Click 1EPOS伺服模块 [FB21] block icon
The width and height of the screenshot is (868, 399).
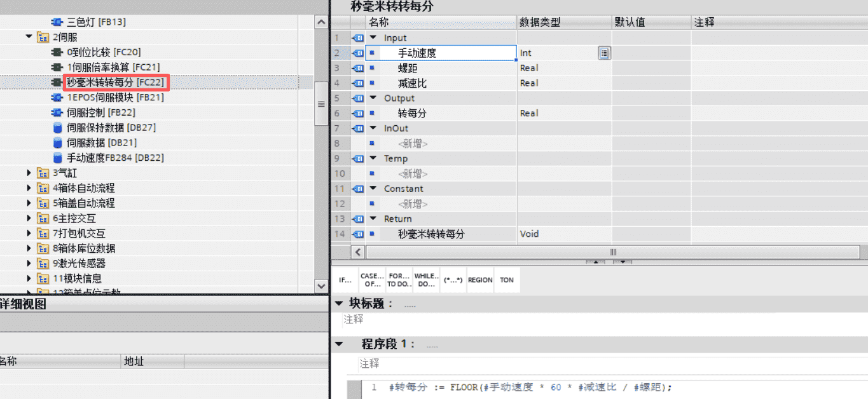pyautogui.click(x=57, y=98)
